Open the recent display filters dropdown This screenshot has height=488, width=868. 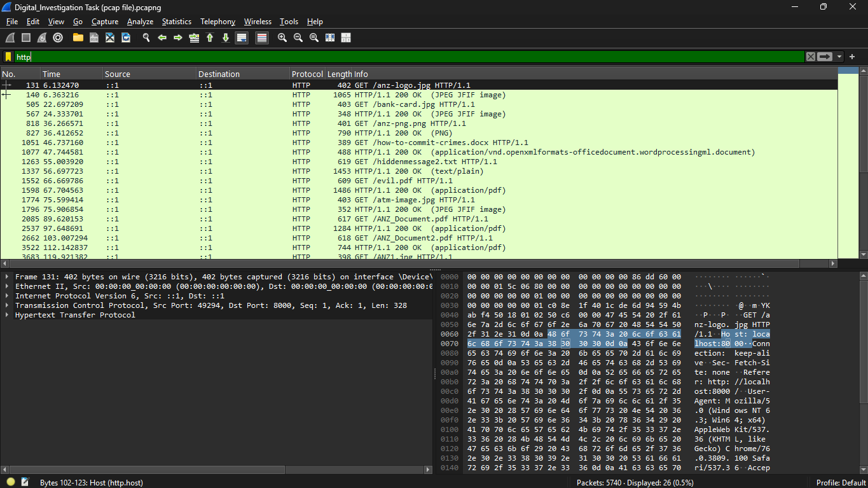[x=839, y=57]
